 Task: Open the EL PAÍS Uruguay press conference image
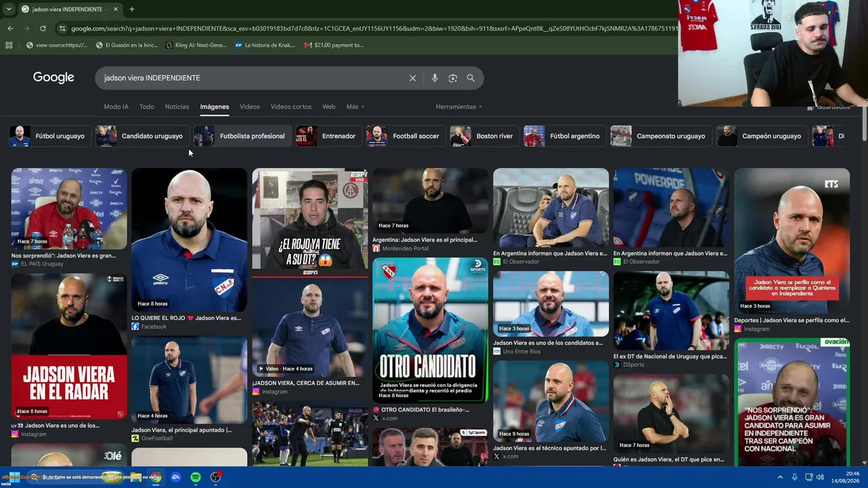(68, 209)
